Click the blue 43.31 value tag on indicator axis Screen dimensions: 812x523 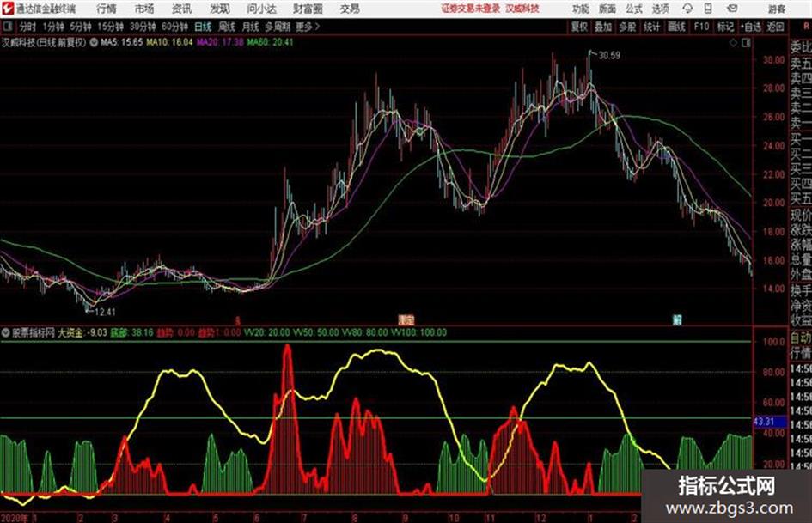pyautogui.click(x=770, y=422)
